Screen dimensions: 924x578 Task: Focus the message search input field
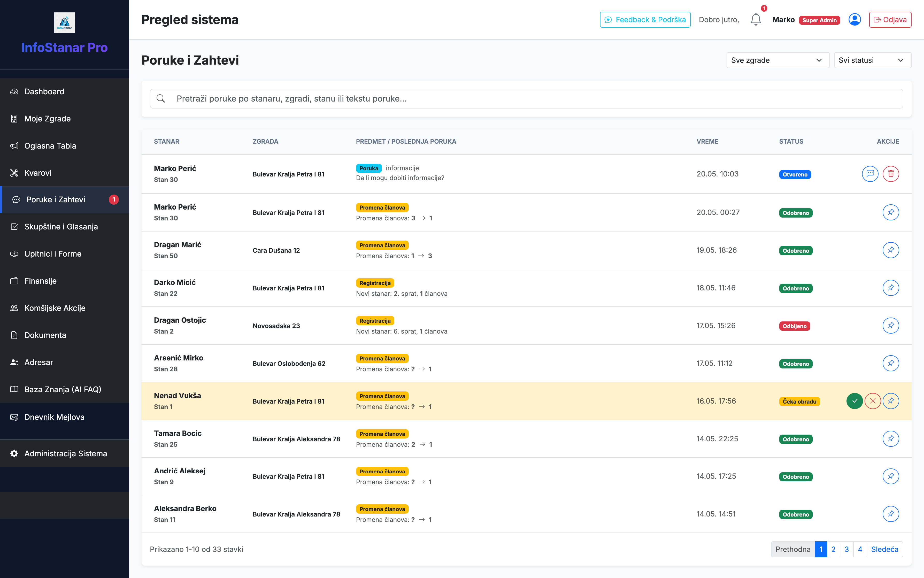pos(526,99)
